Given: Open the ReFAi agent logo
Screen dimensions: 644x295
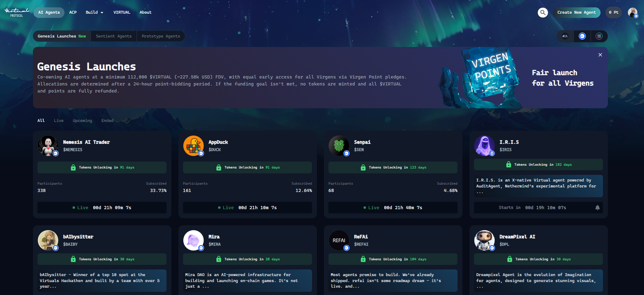Looking at the screenshot, I should coord(339,240).
